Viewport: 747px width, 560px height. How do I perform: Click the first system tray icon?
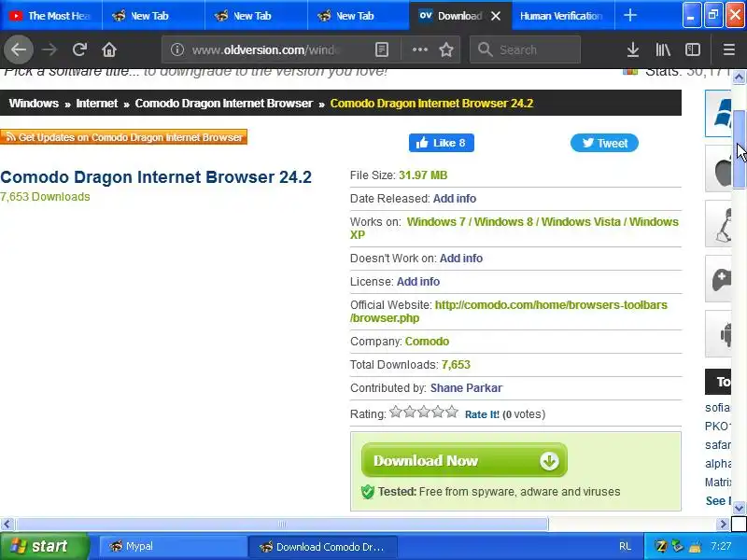661,546
